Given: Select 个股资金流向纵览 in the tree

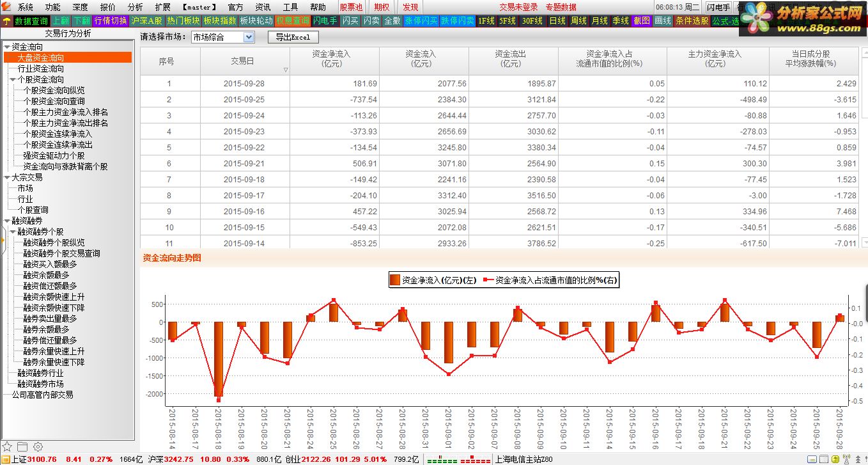Looking at the screenshot, I should click(54, 91).
